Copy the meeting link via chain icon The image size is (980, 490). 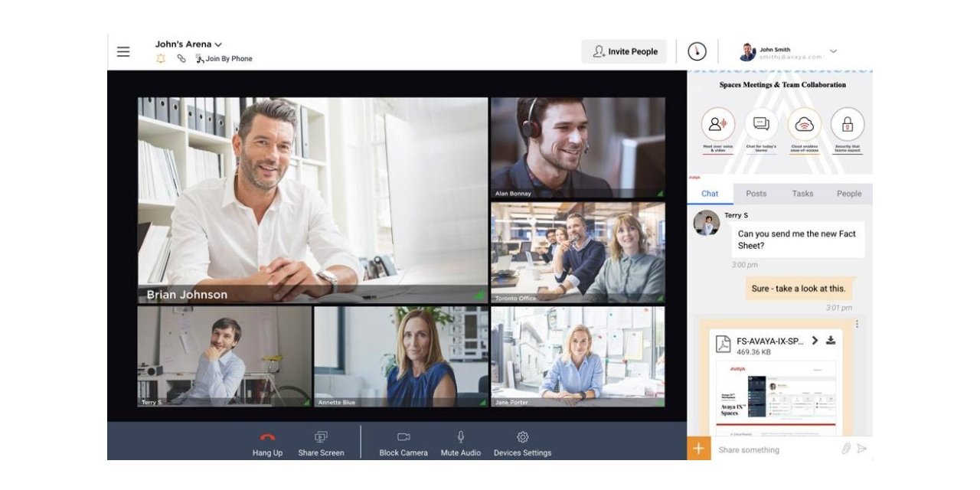point(181,58)
